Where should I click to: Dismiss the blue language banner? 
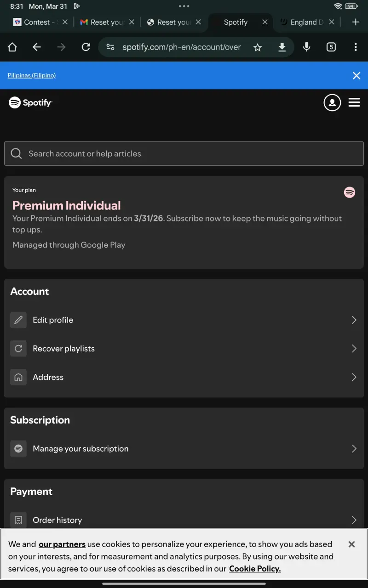point(356,75)
